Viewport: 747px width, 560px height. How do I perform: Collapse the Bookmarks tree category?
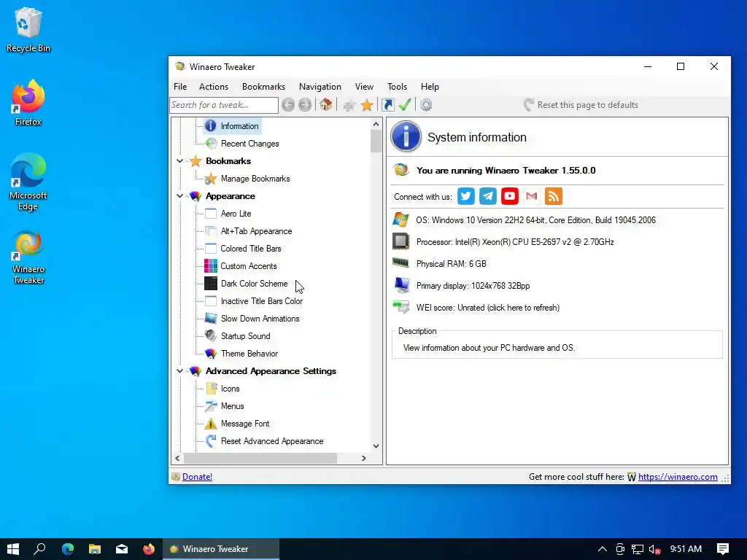pyautogui.click(x=179, y=161)
